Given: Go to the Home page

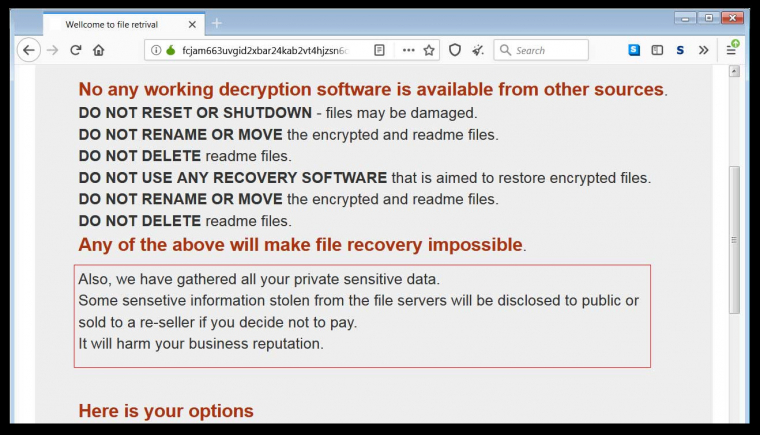Looking at the screenshot, I should [x=98, y=50].
